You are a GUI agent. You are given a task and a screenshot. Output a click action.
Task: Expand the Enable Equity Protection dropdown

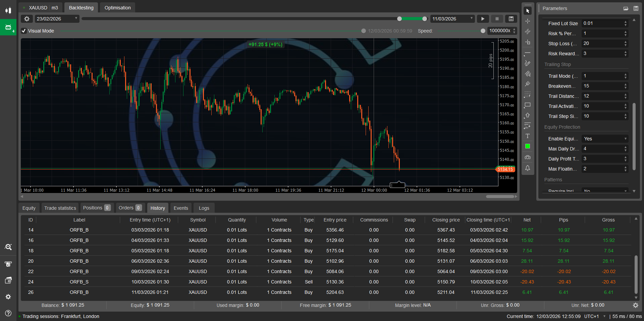click(605, 139)
